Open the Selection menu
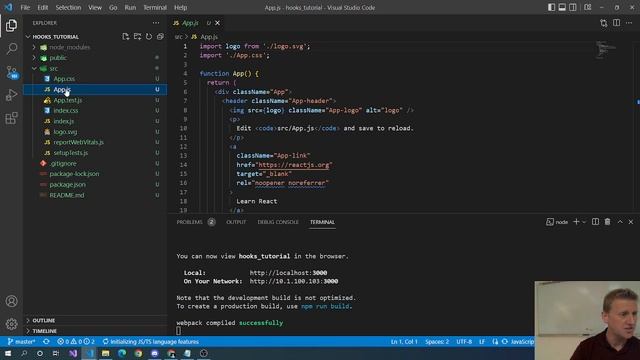Image resolution: width=640 pixels, height=360 pixels. 68,7
